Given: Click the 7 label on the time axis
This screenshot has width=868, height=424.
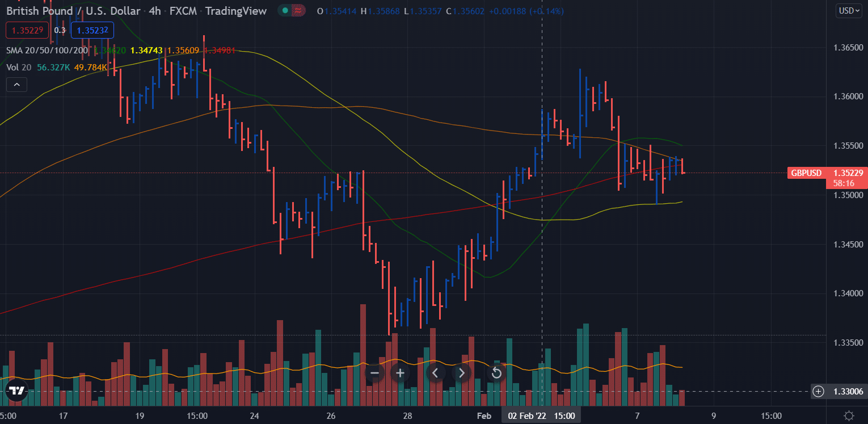Looking at the screenshot, I should [637, 416].
